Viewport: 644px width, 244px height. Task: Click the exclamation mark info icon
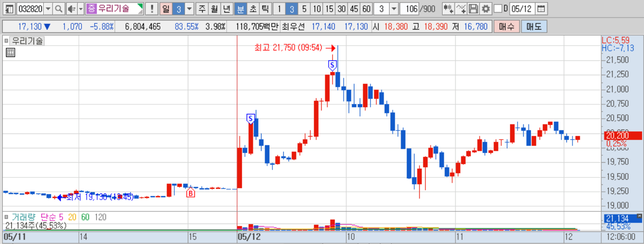152,9
